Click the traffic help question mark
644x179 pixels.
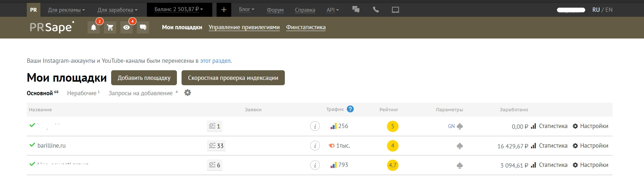[350, 109]
